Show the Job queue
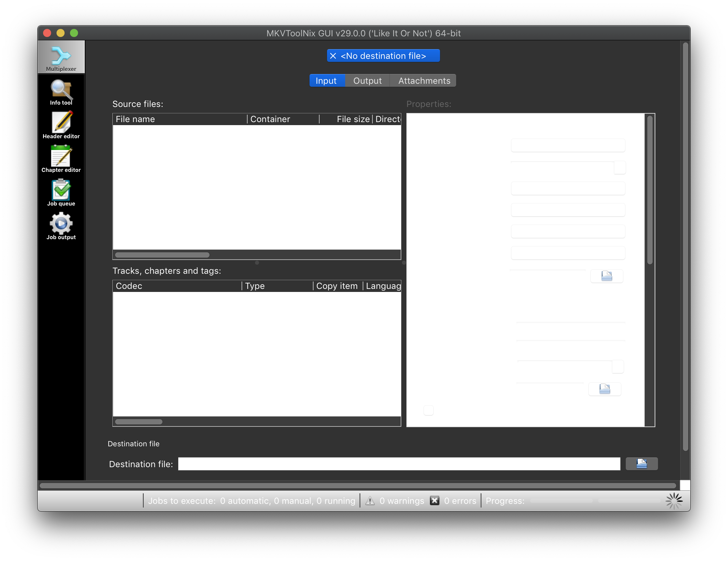The image size is (728, 561). pos(61,192)
